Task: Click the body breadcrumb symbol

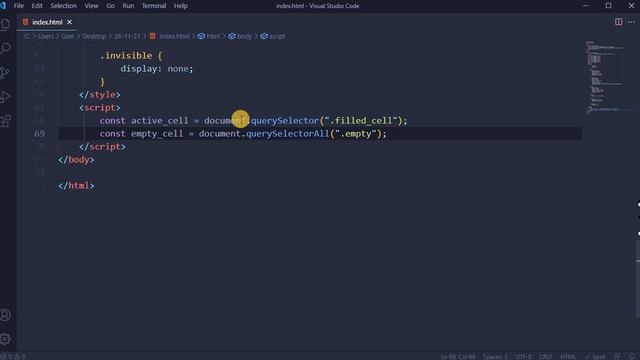Action: tap(244, 36)
